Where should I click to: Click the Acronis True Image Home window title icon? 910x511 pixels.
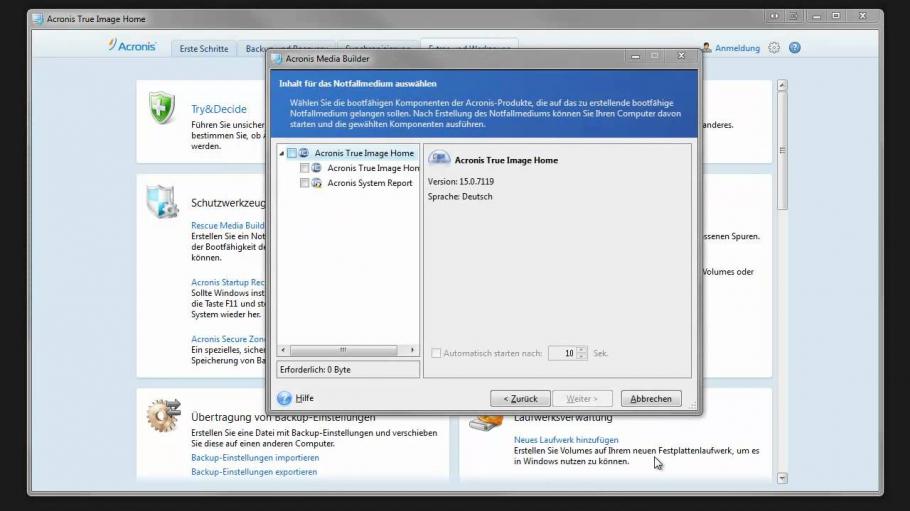(x=38, y=19)
